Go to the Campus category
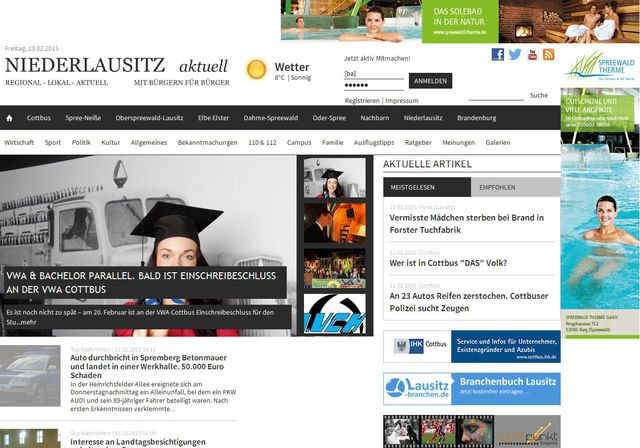Screen dimensions: 640x448 point(299,142)
